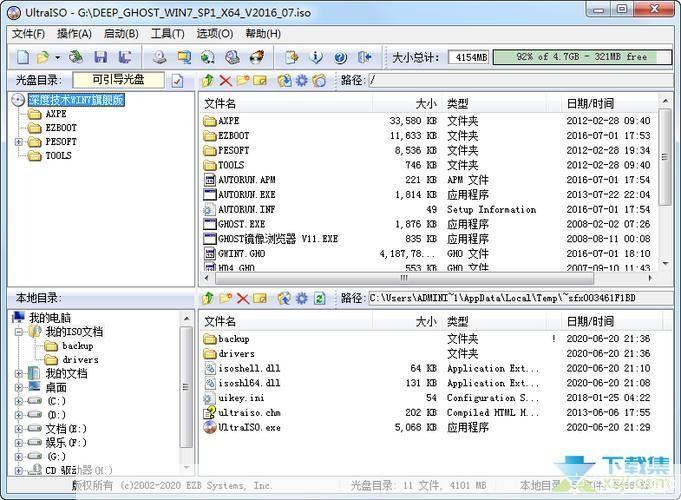This screenshot has height=500, width=681.
Task: Click the Exit door icon
Action: pos(364,57)
